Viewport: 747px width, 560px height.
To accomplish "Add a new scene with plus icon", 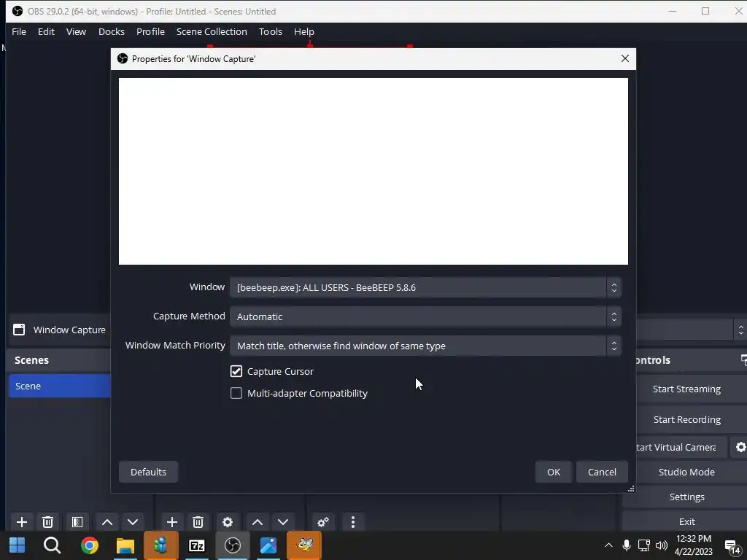I will pos(21,522).
